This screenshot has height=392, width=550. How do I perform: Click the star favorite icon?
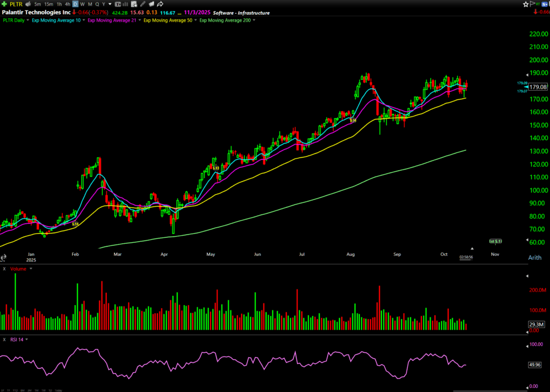coord(526,4)
